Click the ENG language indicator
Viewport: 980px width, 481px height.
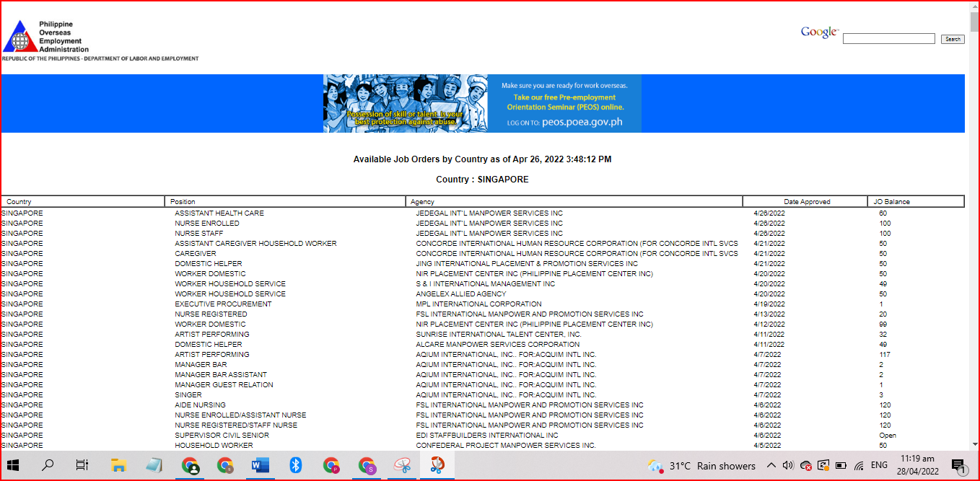point(879,466)
